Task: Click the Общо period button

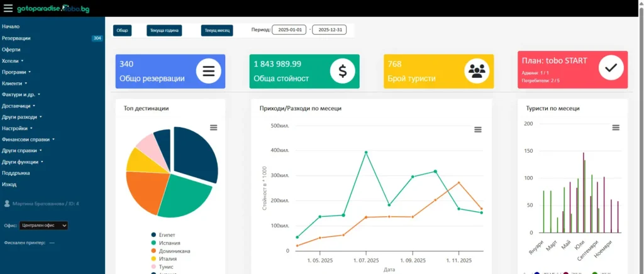Action: (123, 30)
